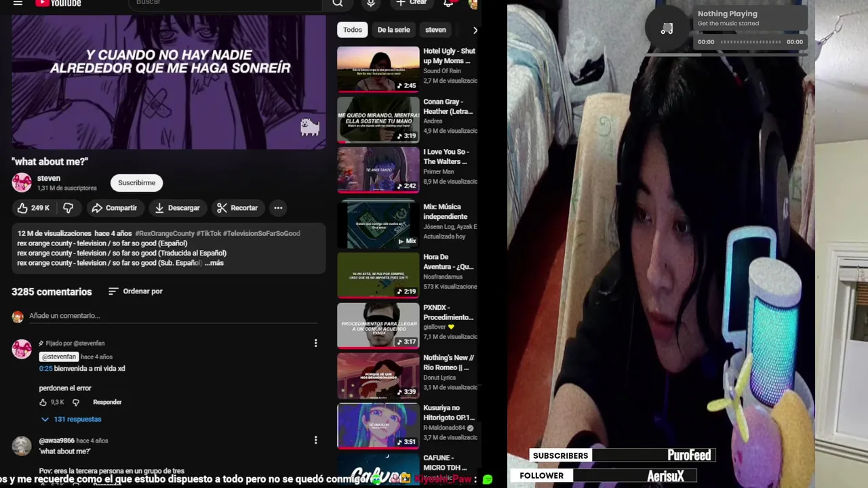The width and height of the screenshot is (868, 488).
Task: Clip the video with Recortar
Action: coord(237,208)
